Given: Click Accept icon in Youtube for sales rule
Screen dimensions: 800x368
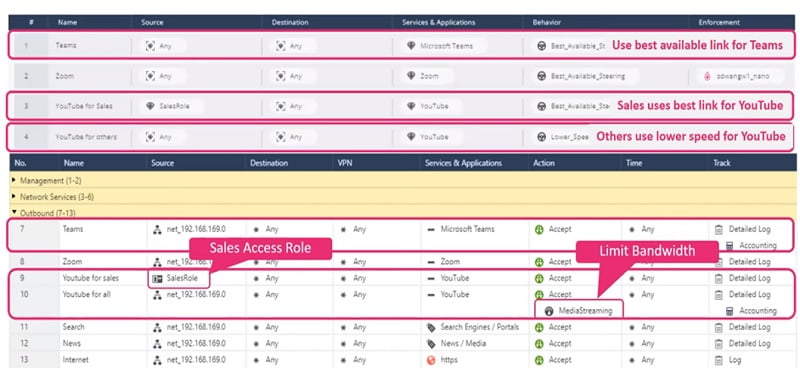Looking at the screenshot, I should point(539,278).
